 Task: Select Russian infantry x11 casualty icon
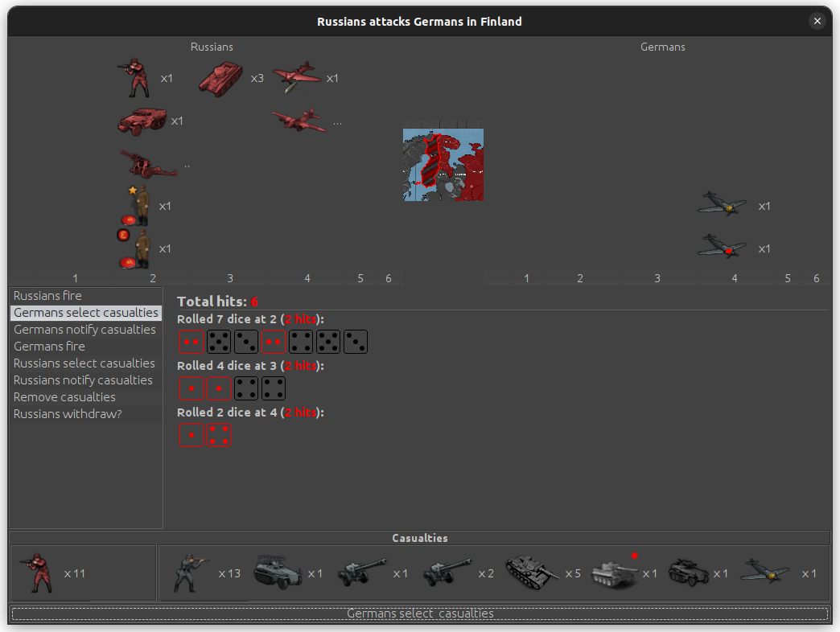[x=34, y=573]
